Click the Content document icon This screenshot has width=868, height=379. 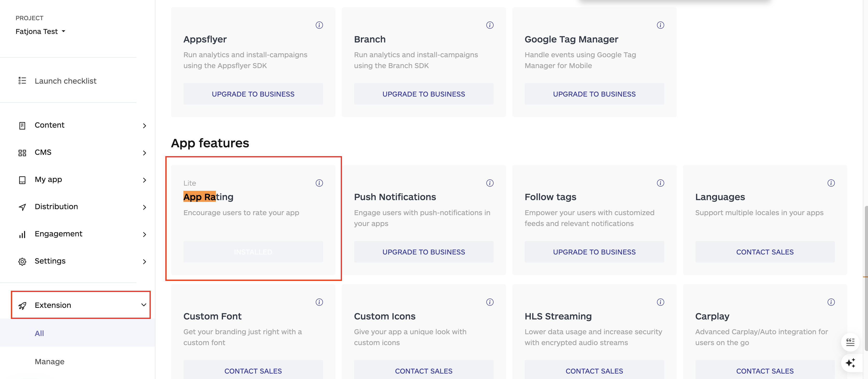(x=22, y=125)
